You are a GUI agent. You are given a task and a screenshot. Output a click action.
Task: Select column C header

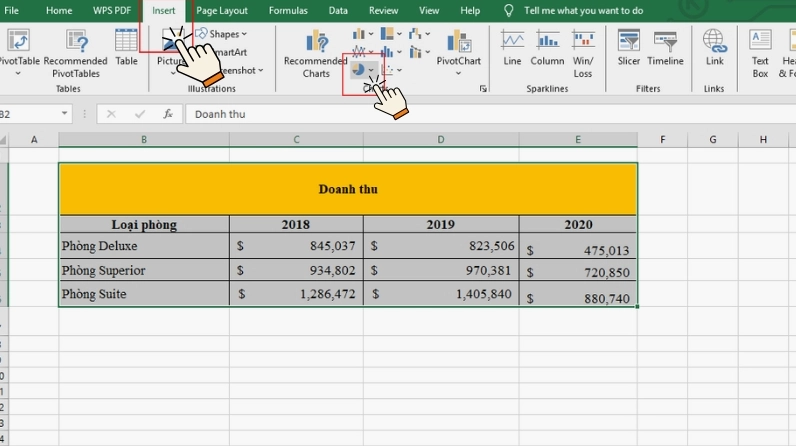[296, 140]
